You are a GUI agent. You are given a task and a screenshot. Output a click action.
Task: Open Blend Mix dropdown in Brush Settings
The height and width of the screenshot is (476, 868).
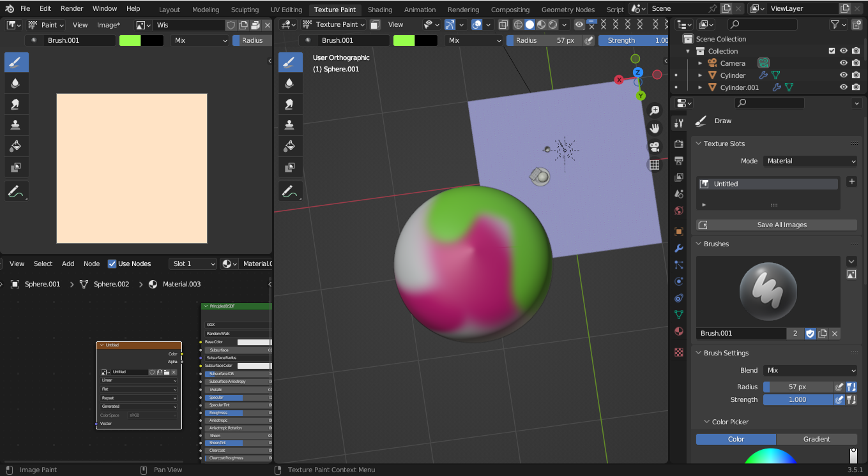tap(810, 370)
